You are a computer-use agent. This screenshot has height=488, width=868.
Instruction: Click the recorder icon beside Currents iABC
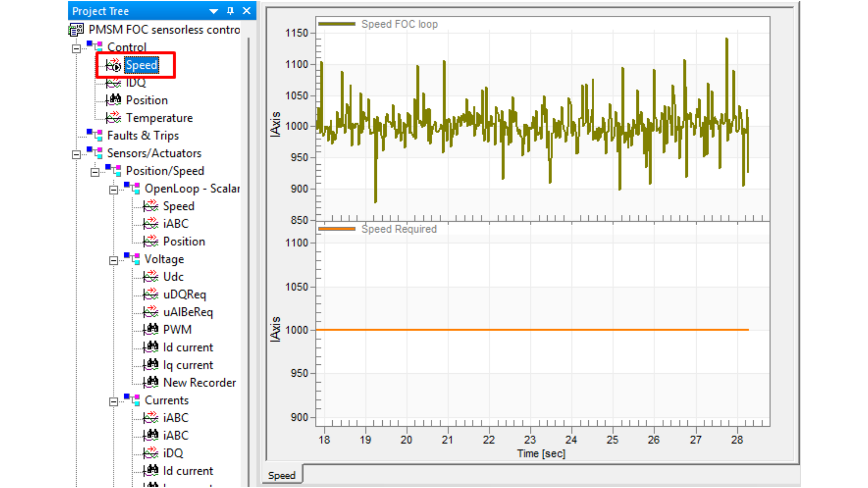tap(150, 435)
